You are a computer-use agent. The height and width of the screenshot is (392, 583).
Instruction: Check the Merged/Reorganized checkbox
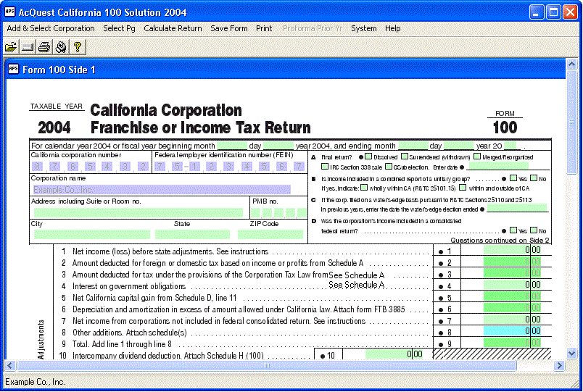[x=477, y=157]
